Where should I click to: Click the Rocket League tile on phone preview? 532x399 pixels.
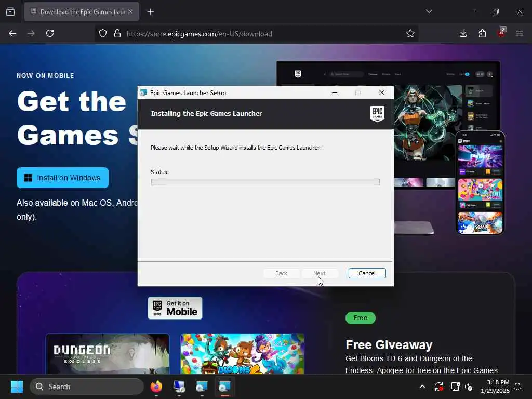pyautogui.click(x=480, y=223)
